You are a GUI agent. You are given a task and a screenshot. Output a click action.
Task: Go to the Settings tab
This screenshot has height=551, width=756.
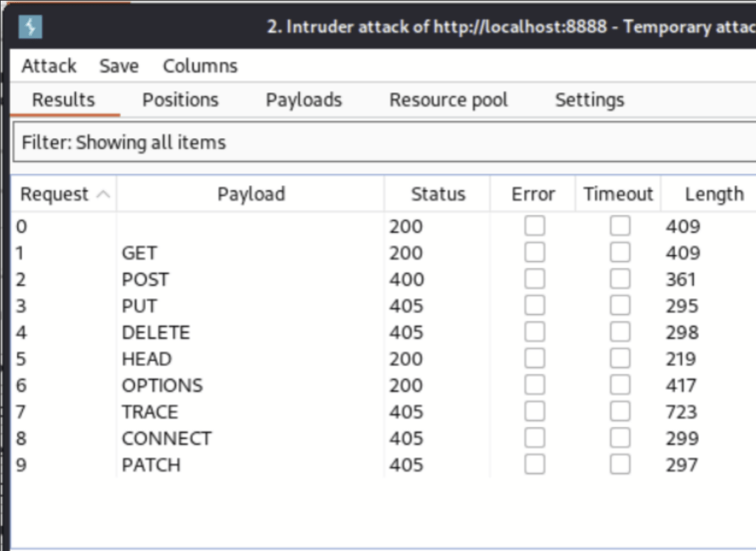(x=589, y=100)
